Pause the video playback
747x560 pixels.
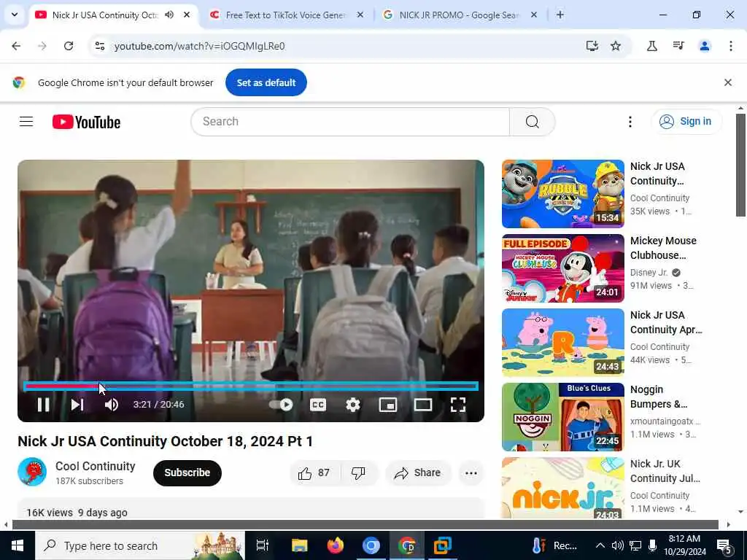point(43,405)
